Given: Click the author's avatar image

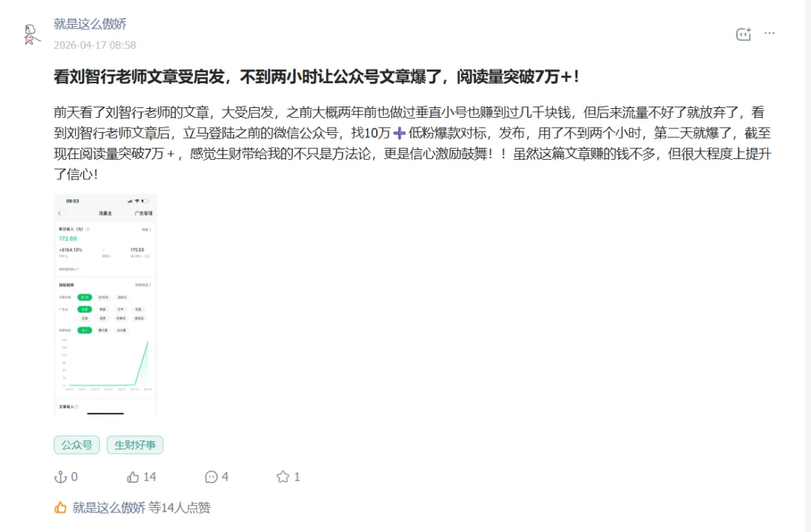Looking at the screenshot, I should coord(31,35).
